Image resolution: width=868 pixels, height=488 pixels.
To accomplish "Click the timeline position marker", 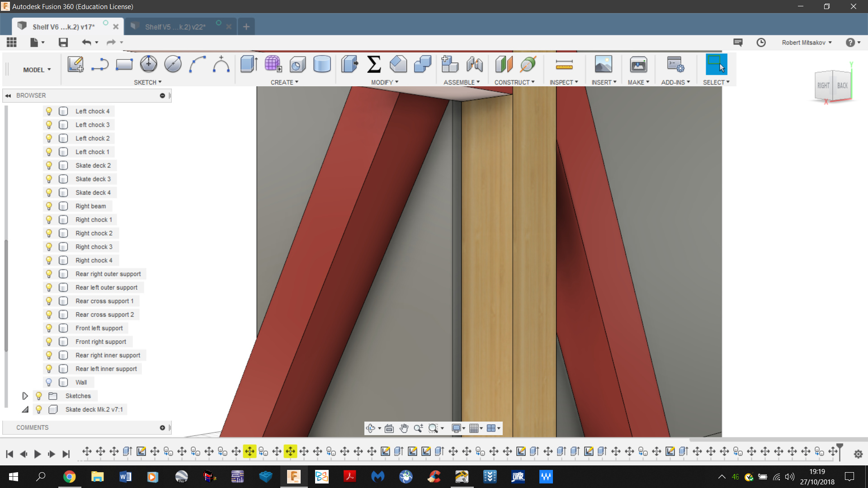I will click(x=840, y=451).
